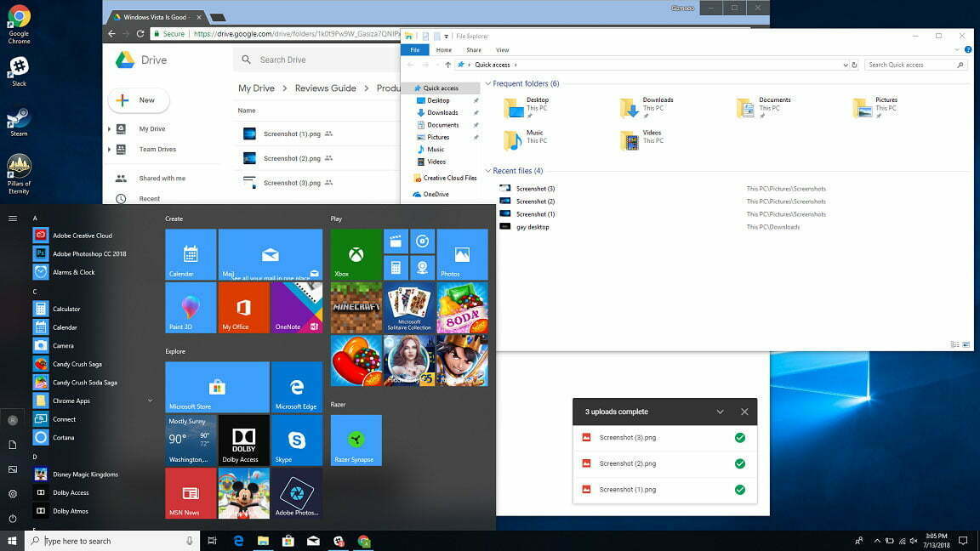
Task: Open the File tab in File Explorer
Action: [415, 50]
